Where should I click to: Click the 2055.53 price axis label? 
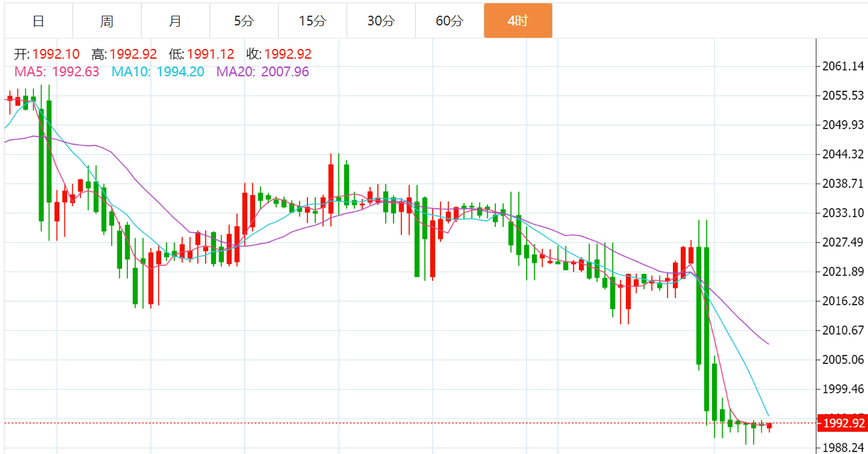(x=844, y=96)
